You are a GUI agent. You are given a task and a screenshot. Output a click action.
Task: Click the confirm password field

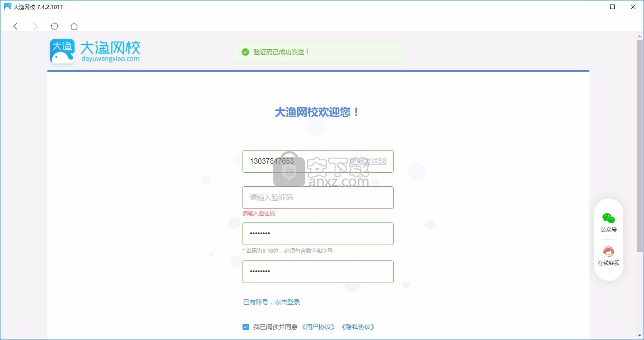click(x=318, y=272)
